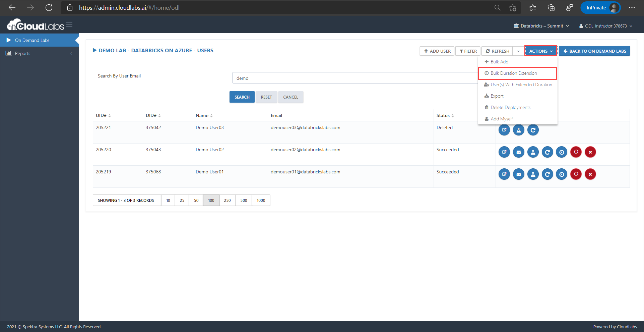The image size is (644, 332).
Task: Set page size to 1000 records
Action: coord(261,200)
